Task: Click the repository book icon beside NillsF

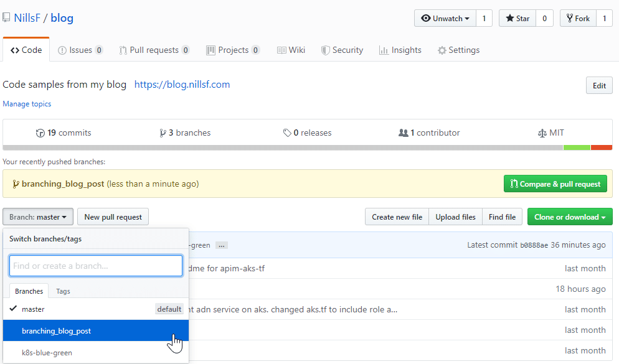Action: click(x=6, y=18)
